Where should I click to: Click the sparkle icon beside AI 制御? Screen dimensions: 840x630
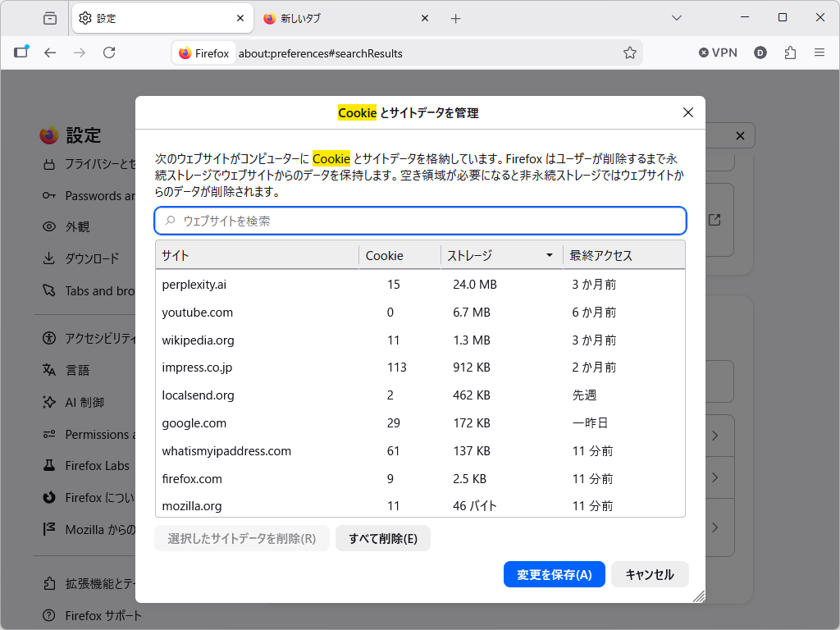[49, 402]
